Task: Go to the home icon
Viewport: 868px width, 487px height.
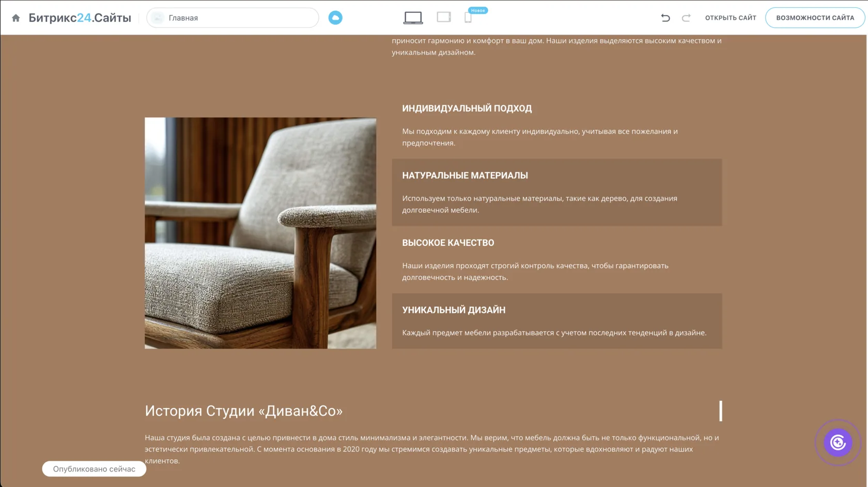Action: pos(16,18)
